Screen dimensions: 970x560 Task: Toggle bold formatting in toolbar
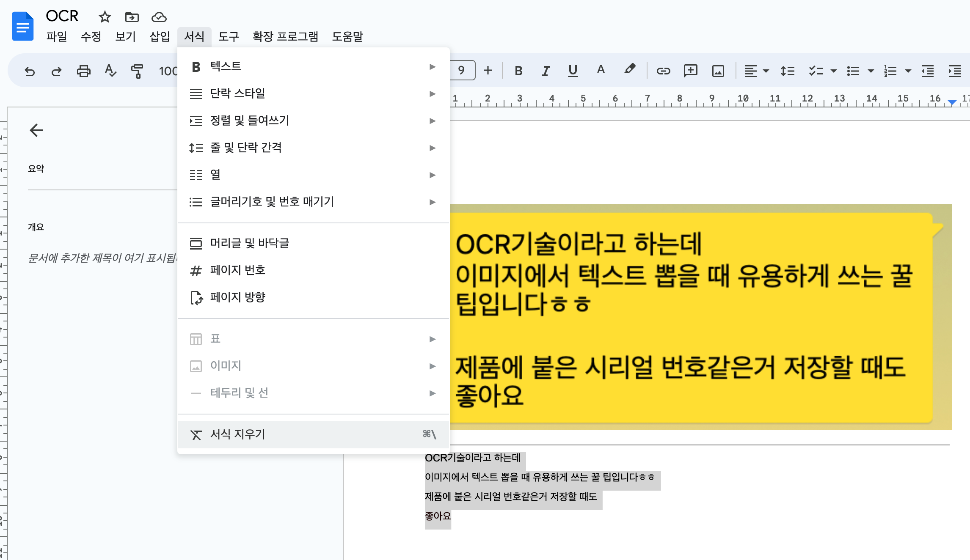pyautogui.click(x=518, y=71)
